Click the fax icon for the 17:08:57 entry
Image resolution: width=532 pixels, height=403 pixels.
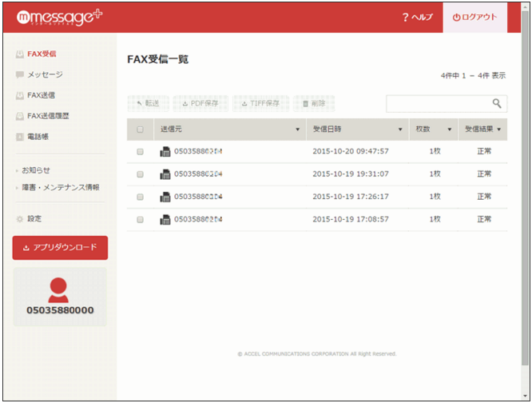[x=165, y=219]
